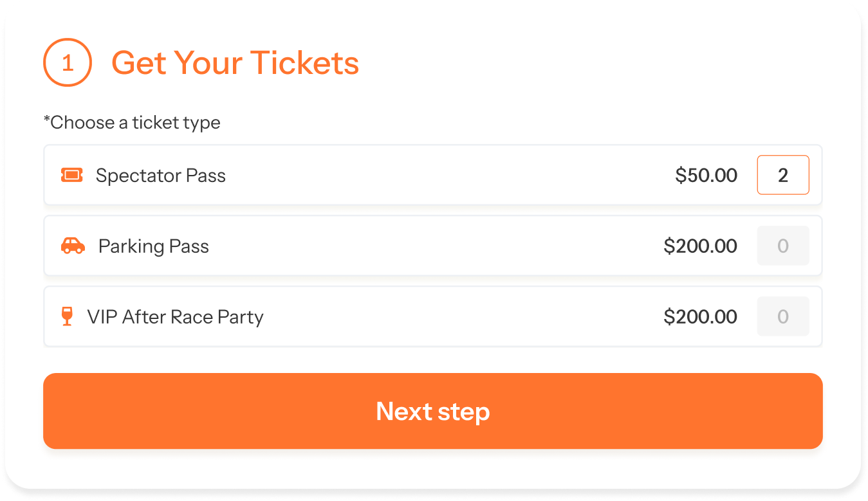Click empty space in Spectator Pass row
The image size is (868, 501).
pos(450,175)
